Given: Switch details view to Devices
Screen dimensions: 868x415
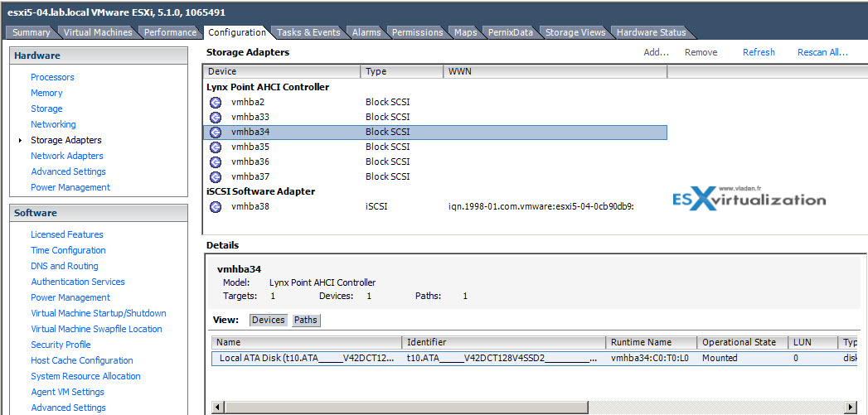Looking at the screenshot, I should click(269, 320).
